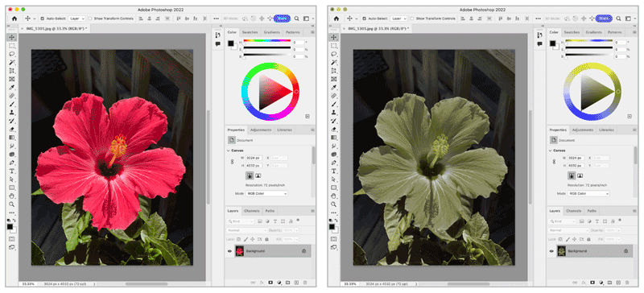
Task: Switch to Swatches tab in red-flower window
Action: click(x=250, y=32)
